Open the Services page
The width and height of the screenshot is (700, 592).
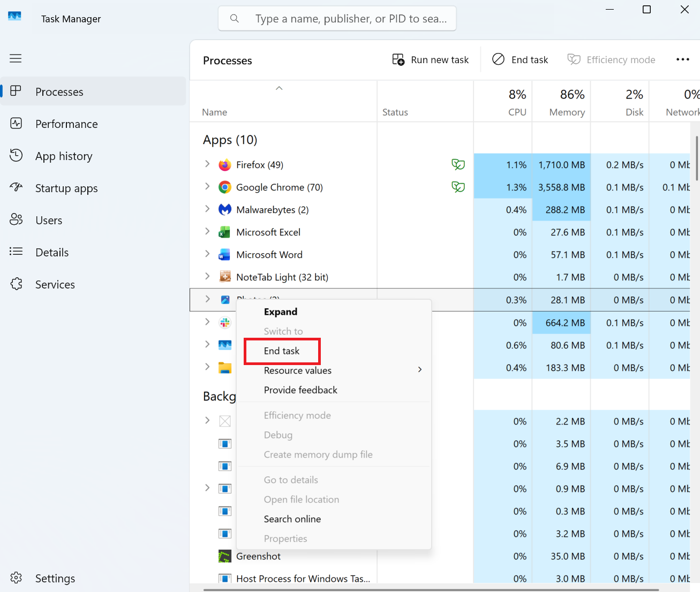pyautogui.click(x=93, y=284)
